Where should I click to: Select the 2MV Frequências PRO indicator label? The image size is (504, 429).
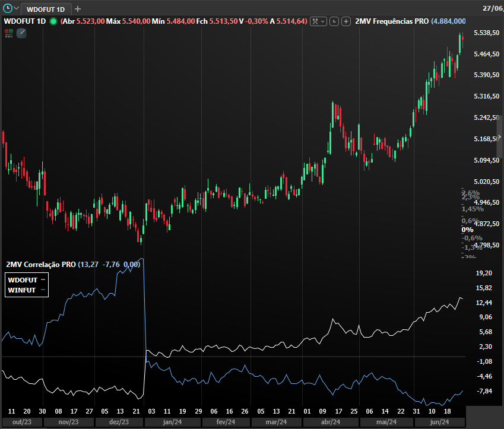pyautogui.click(x=392, y=21)
